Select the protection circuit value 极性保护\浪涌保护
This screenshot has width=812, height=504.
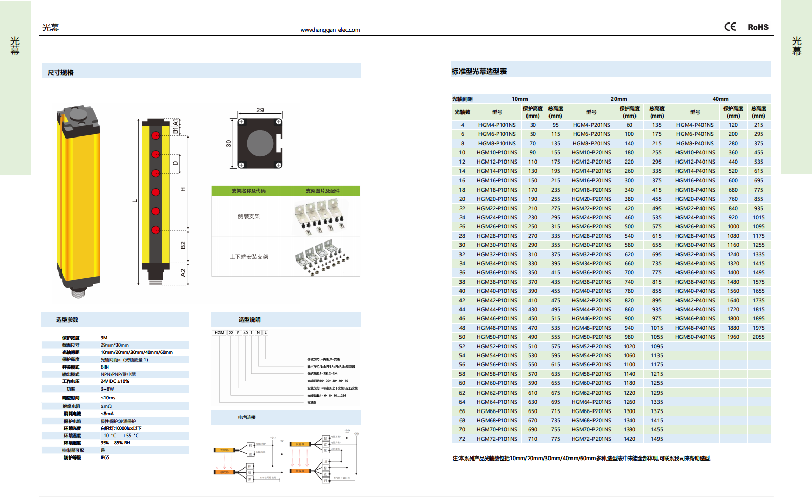pyautogui.click(x=118, y=421)
